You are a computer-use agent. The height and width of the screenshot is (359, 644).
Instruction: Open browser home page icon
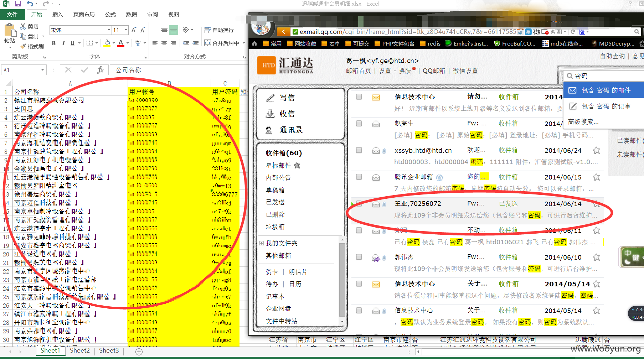[254, 43]
